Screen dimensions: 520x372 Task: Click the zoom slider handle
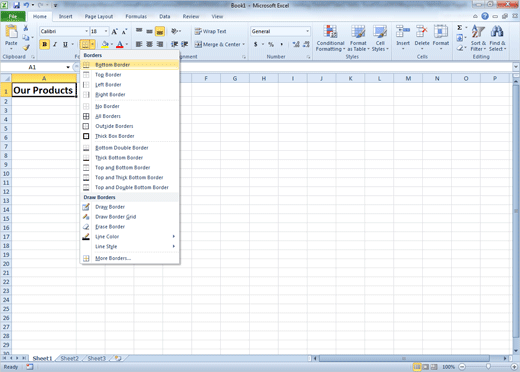tap(488, 367)
